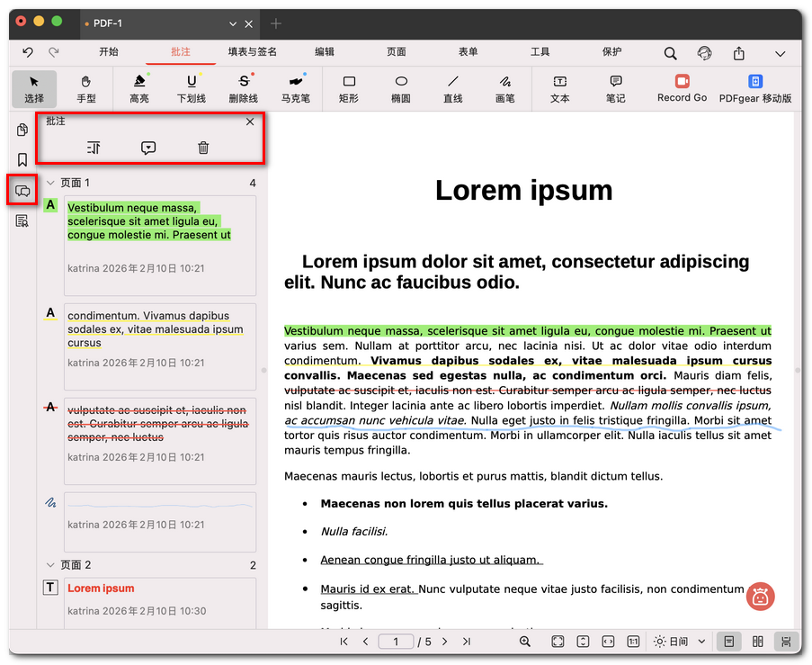Choose the Rectangle (矩形) shape tool
Screen dimensions: 812x665
pos(349,88)
